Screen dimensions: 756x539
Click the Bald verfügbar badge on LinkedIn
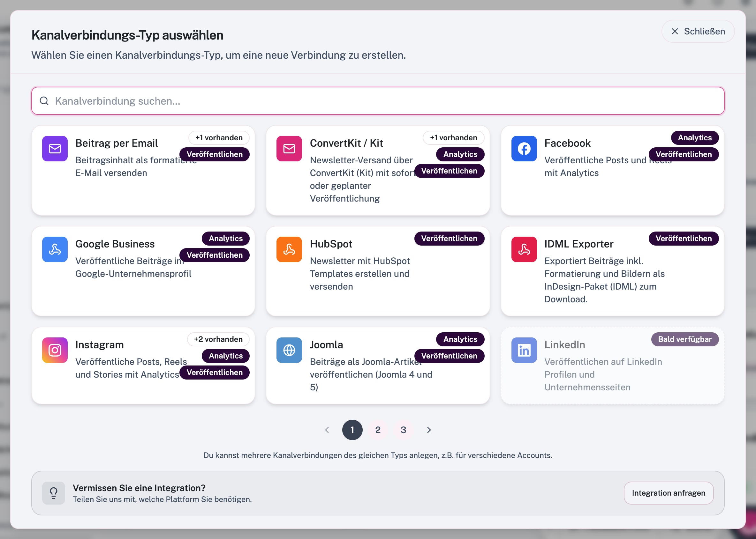click(684, 339)
